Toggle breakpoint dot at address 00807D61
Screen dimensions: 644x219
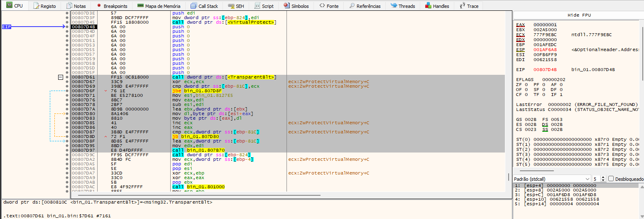[67, 77]
